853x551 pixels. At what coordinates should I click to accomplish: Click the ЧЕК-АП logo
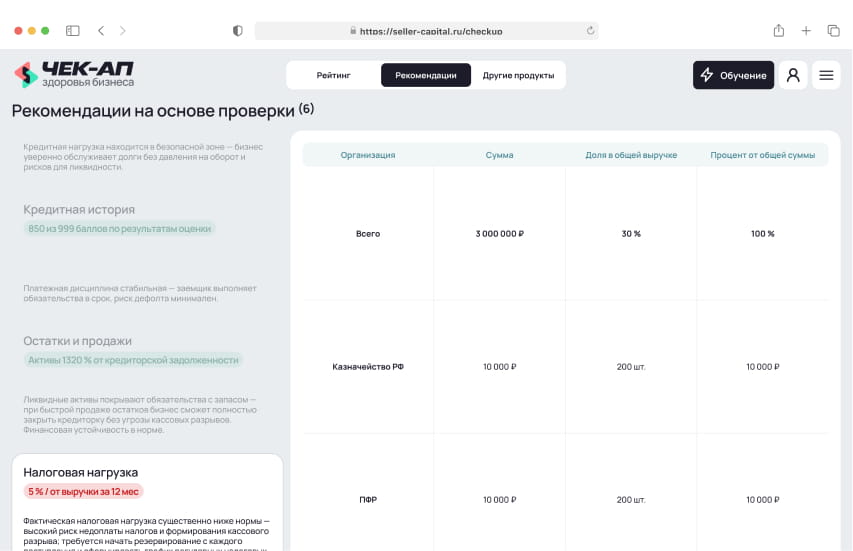(73, 74)
